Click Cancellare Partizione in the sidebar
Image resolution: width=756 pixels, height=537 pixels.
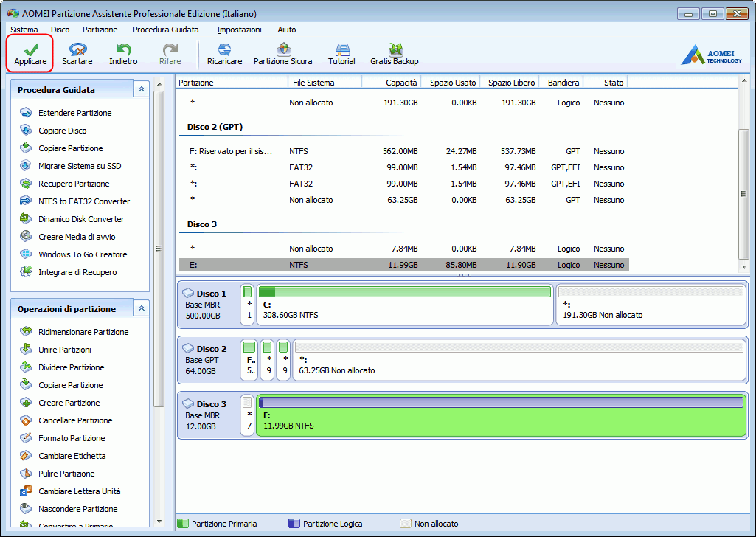(x=75, y=420)
